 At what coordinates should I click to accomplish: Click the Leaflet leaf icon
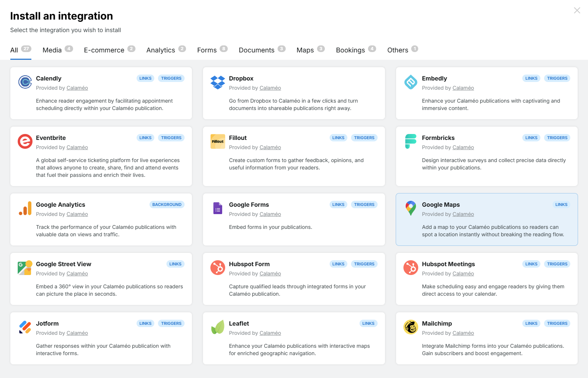218,327
